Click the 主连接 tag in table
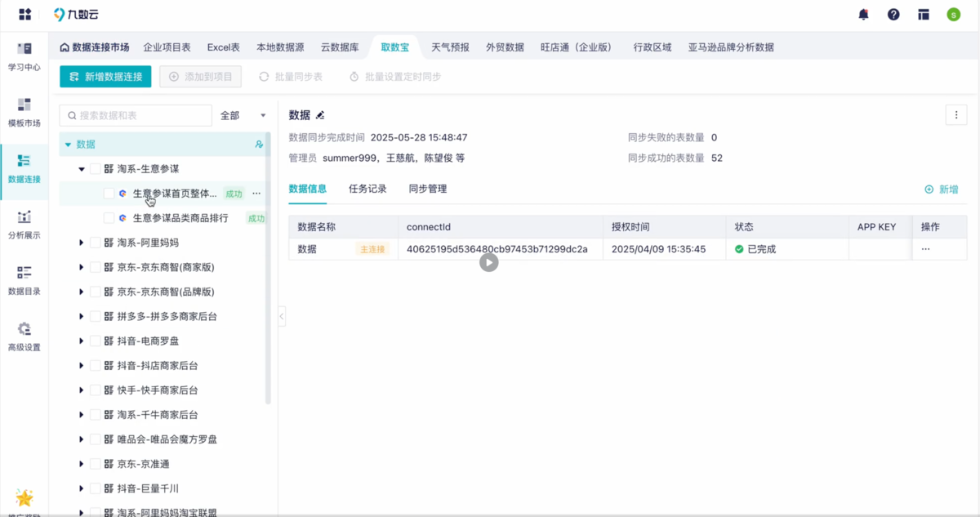The image size is (980, 517). pos(372,249)
